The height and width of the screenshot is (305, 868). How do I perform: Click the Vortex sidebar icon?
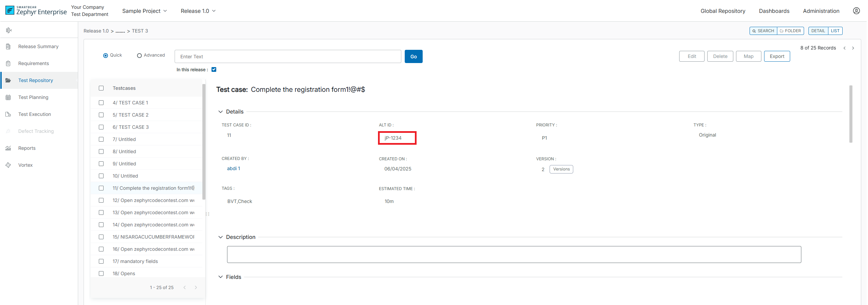8,165
